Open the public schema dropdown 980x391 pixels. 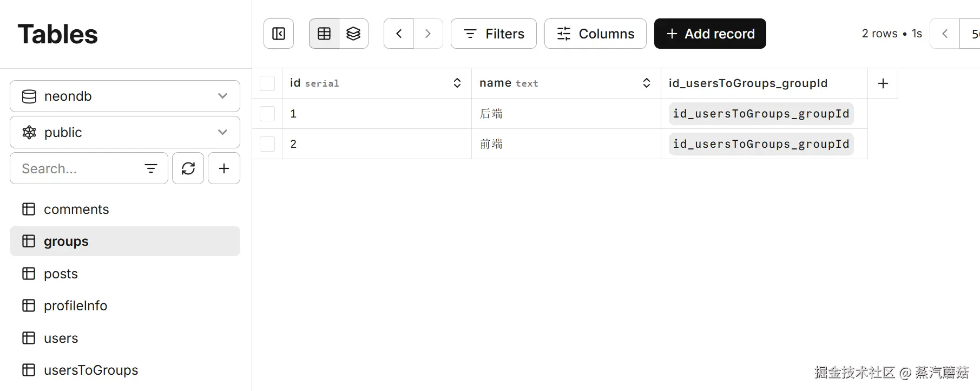(125, 132)
